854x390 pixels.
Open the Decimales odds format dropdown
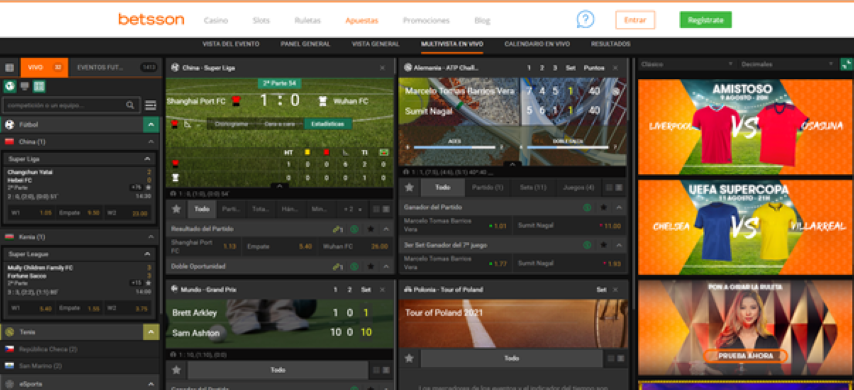click(x=787, y=64)
